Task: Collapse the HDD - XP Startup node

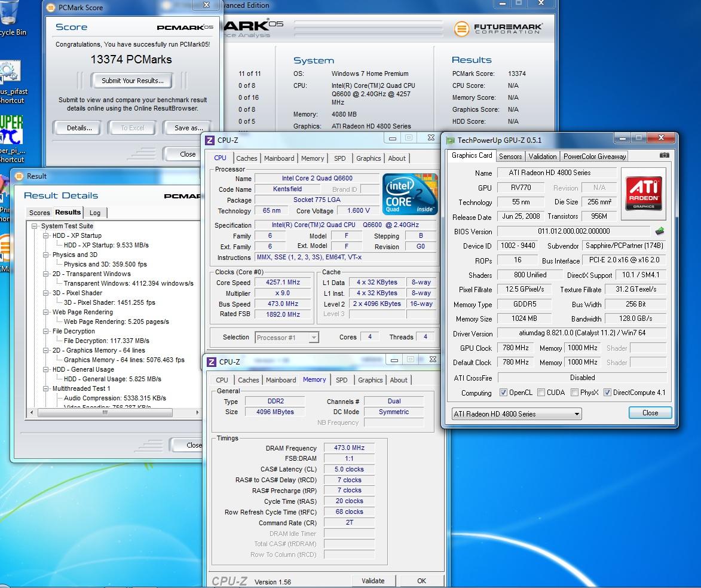Action: 45,235
